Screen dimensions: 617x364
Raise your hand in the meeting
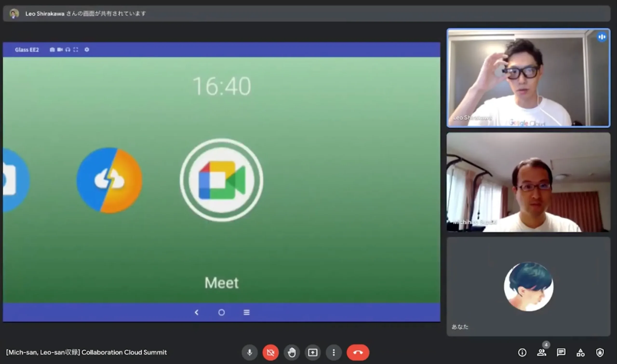(292, 352)
